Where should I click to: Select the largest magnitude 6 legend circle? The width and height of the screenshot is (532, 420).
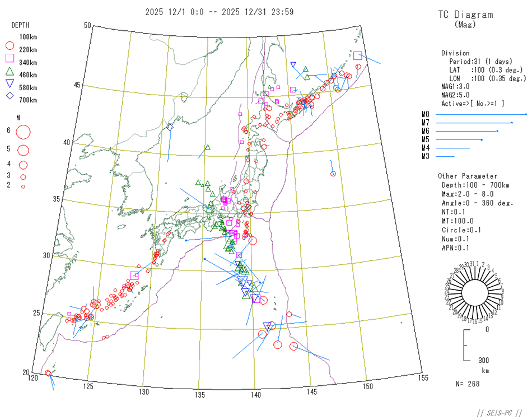coord(23,133)
